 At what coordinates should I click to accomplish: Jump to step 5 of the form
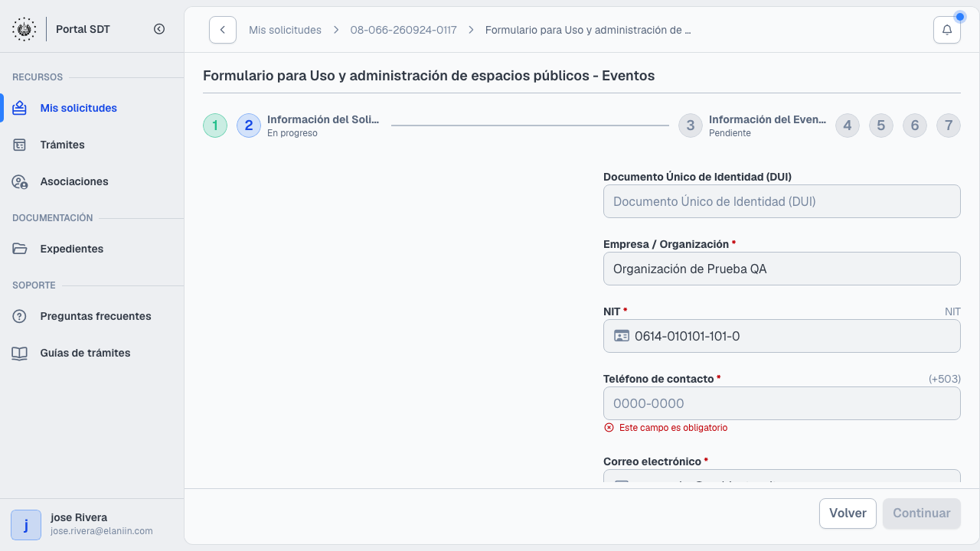tap(881, 126)
